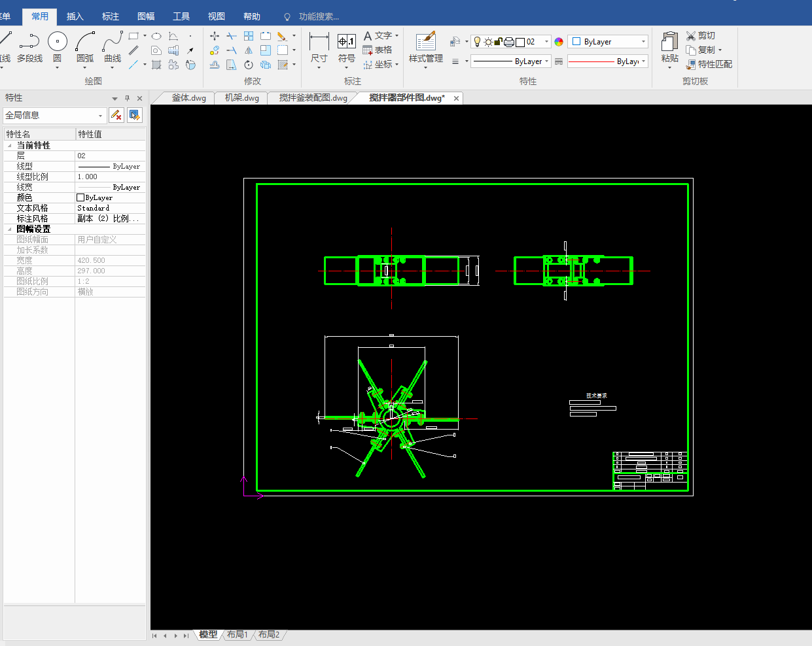Switch to the 布局2 layout tab
Image resolution: width=812 pixels, height=646 pixels.
(x=269, y=635)
